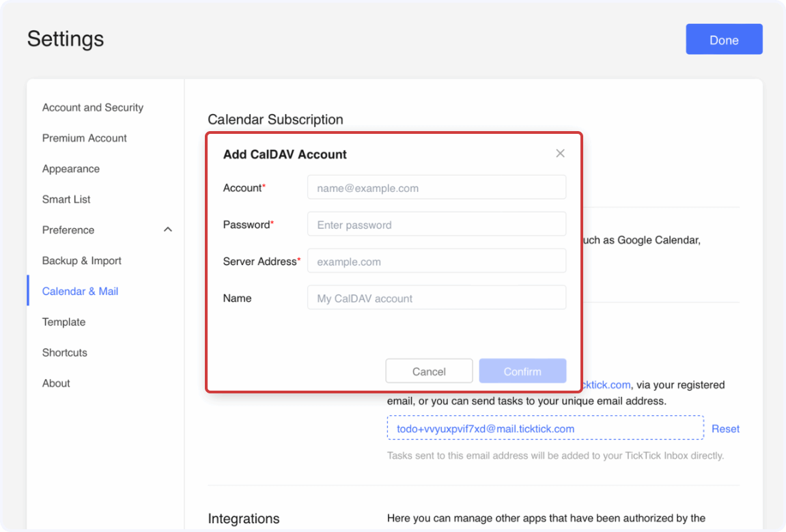
Task: Click the Confirm button
Action: [522, 371]
